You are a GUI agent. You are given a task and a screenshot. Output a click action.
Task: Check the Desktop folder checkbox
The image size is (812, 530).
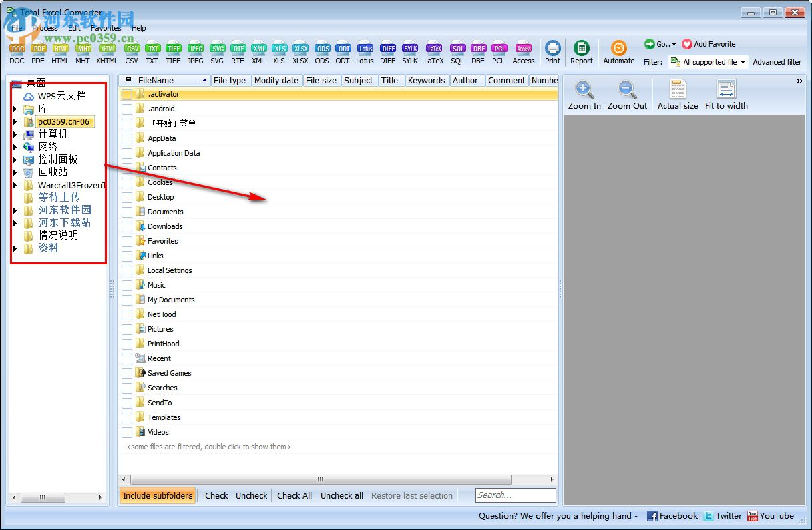126,197
